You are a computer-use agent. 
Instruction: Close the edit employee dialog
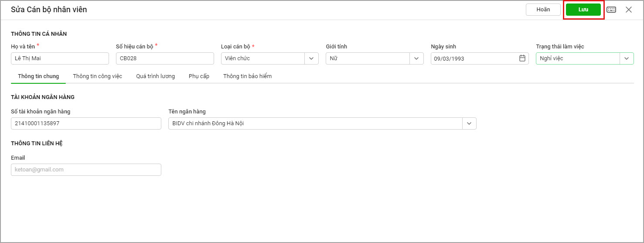click(629, 10)
